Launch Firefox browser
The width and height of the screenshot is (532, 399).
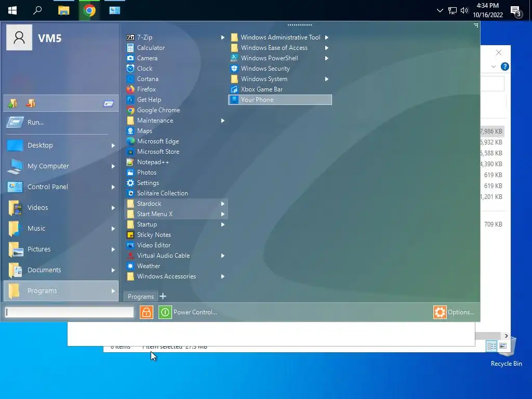click(176, 89)
